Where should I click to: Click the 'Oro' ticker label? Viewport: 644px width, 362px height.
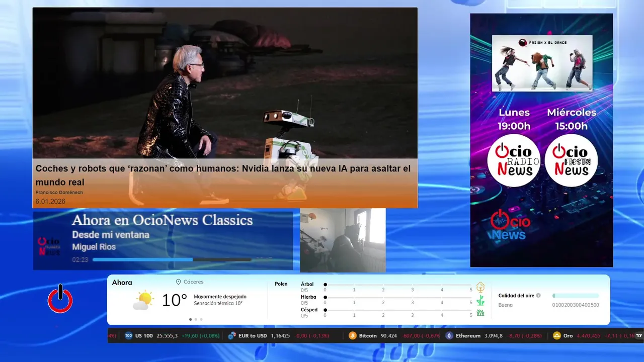coord(568,336)
